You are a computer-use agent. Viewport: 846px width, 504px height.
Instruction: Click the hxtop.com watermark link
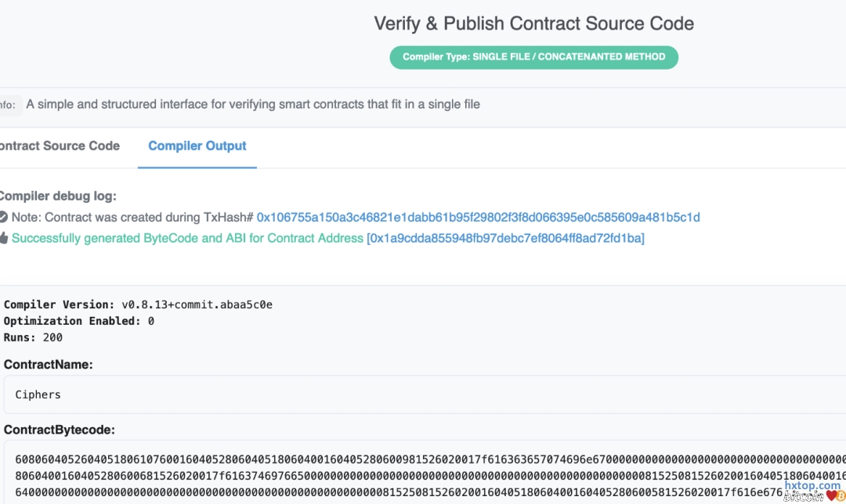pyautogui.click(x=812, y=485)
